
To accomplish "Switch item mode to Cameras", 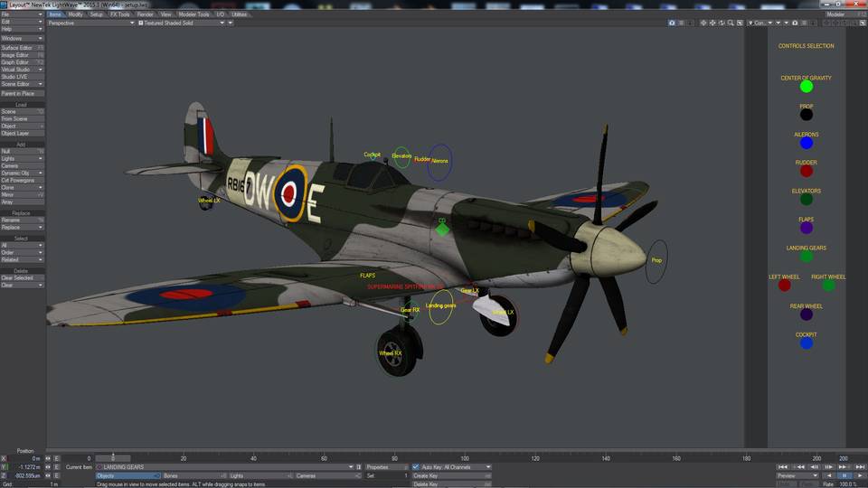I will (x=326, y=476).
